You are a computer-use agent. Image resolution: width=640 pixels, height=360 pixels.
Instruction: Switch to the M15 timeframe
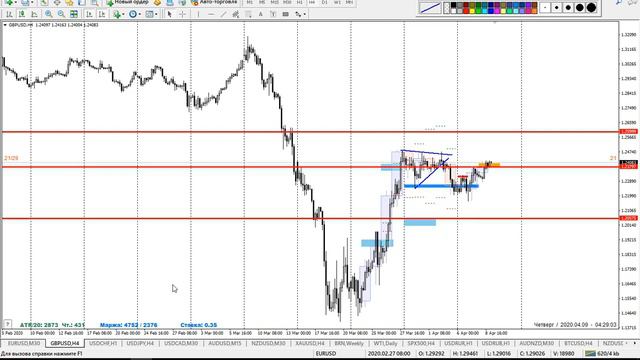point(275,2)
